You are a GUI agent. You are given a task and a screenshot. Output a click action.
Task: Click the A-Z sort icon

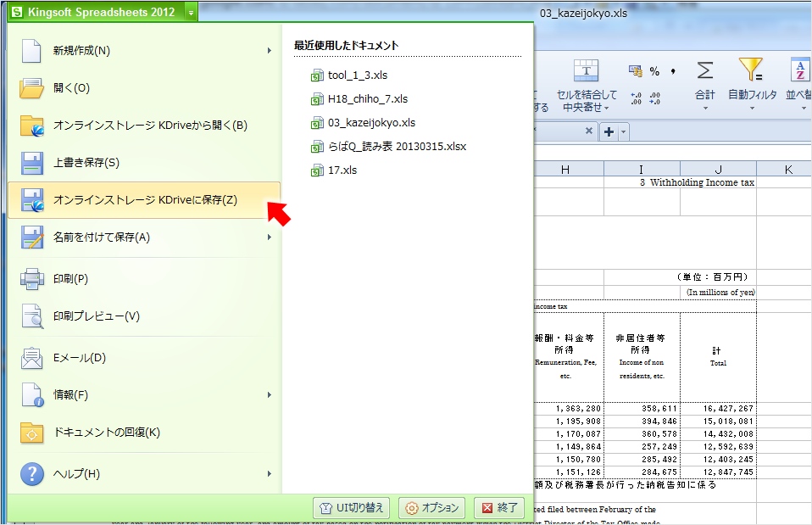(801, 70)
